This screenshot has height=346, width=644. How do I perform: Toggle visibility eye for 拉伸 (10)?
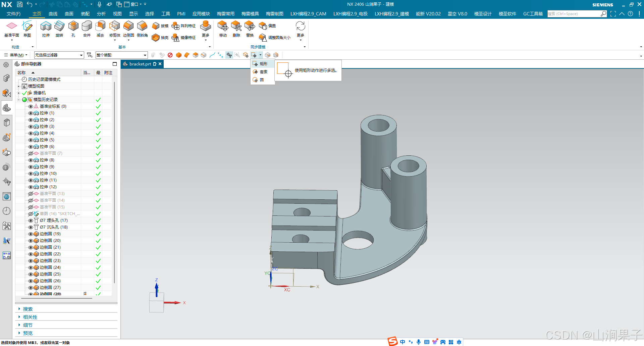tap(31, 174)
